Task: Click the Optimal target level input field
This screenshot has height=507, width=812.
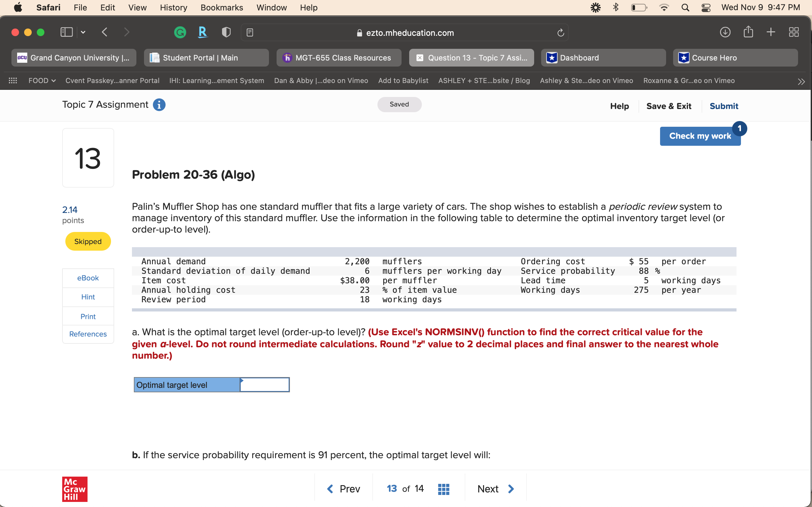Action: tap(265, 385)
